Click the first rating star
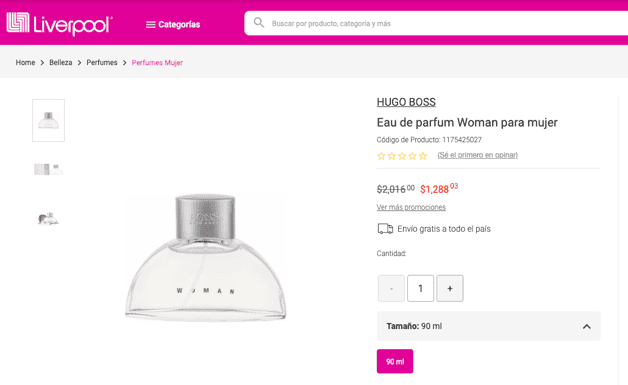The width and height of the screenshot is (628, 385). tap(381, 156)
